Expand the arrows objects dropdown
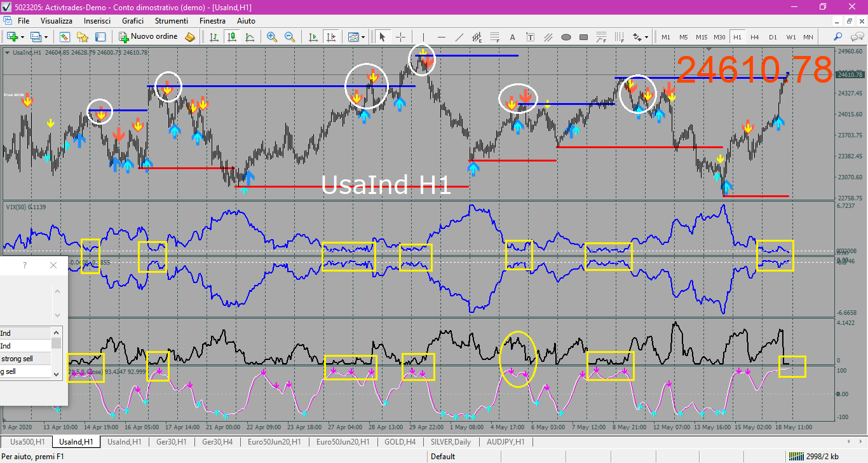Image resolution: width=868 pixels, height=463 pixels. 647,37
